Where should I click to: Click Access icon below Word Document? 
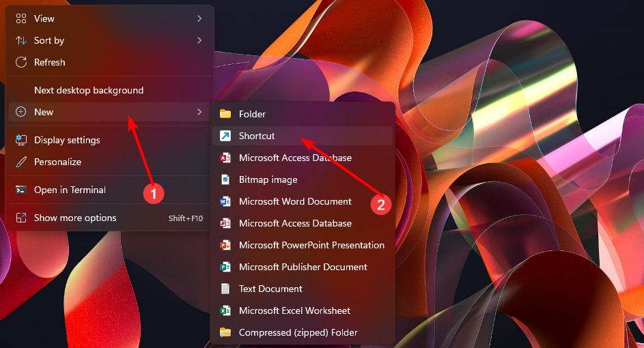coord(225,223)
